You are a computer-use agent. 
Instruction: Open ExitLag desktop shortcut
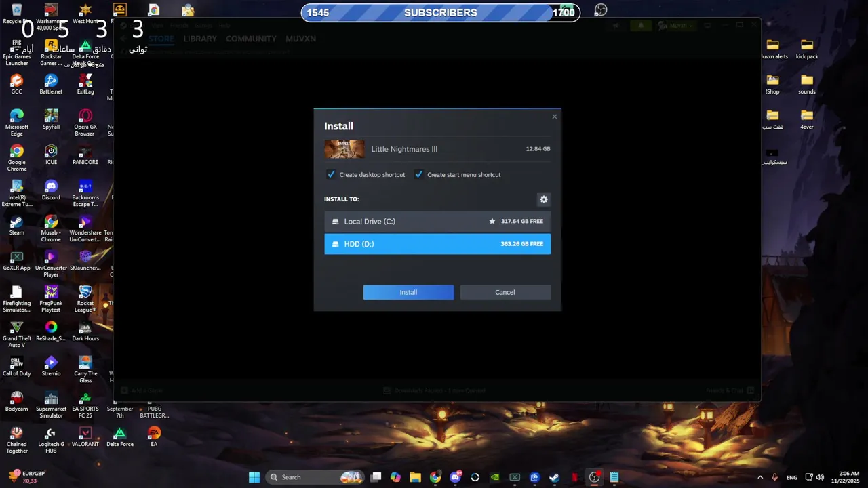point(85,85)
